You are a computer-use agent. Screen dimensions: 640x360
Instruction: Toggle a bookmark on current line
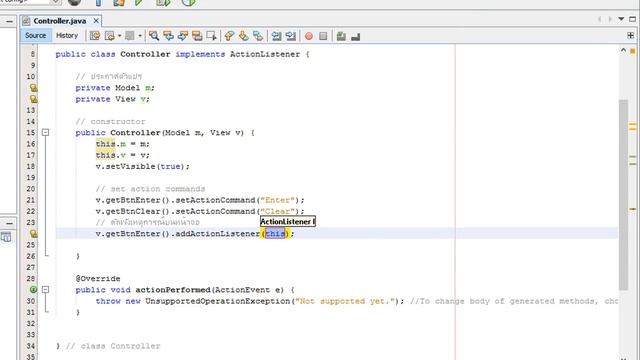click(258, 36)
